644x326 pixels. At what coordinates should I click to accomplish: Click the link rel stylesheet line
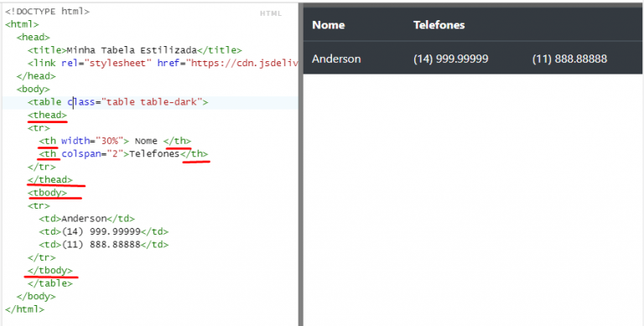[163, 63]
